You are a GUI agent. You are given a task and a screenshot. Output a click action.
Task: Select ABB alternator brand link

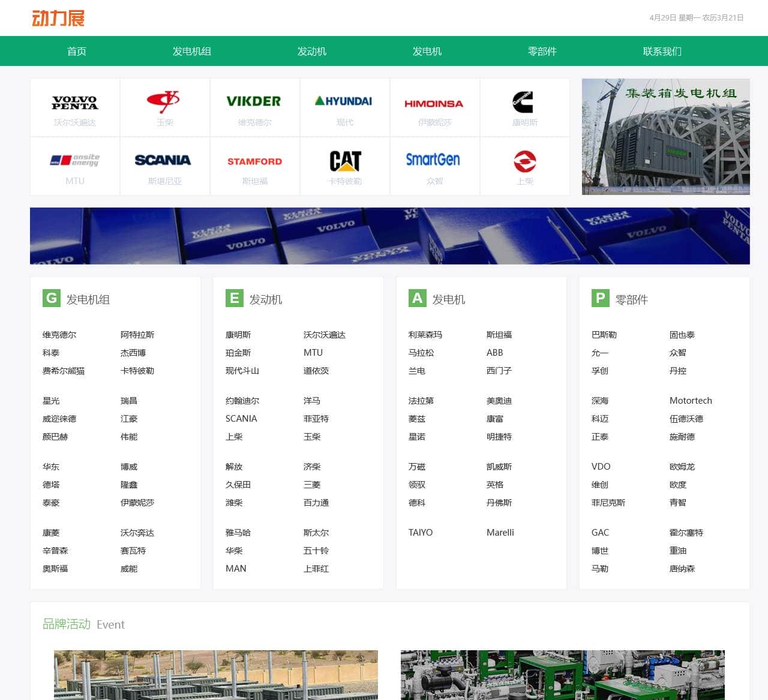point(495,353)
